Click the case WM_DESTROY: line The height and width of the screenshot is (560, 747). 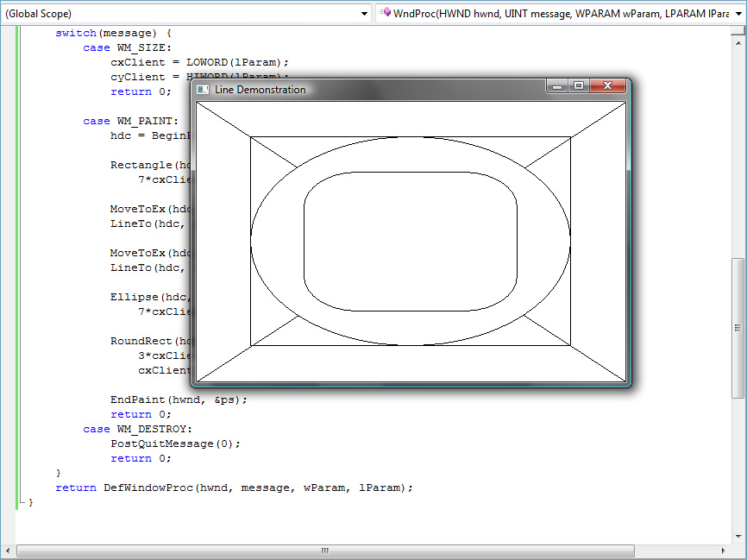[x=137, y=429]
